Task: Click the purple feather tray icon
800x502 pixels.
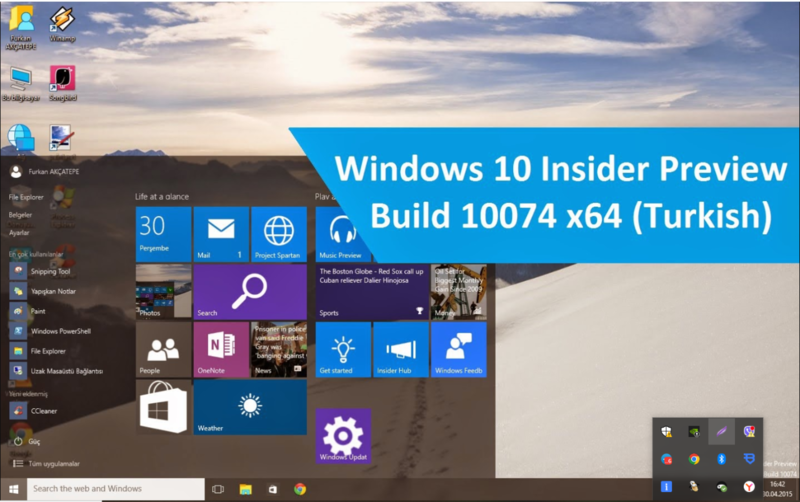Action: tap(721, 432)
